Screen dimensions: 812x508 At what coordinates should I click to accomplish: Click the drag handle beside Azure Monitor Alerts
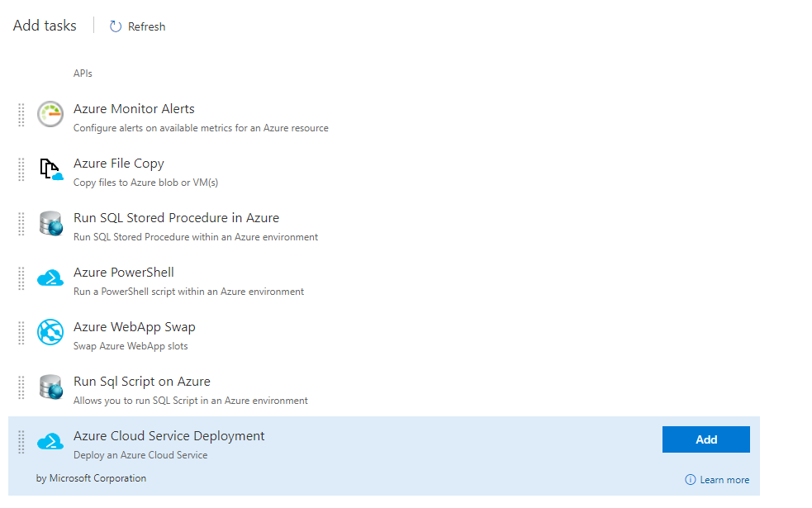[x=21, y=115]
